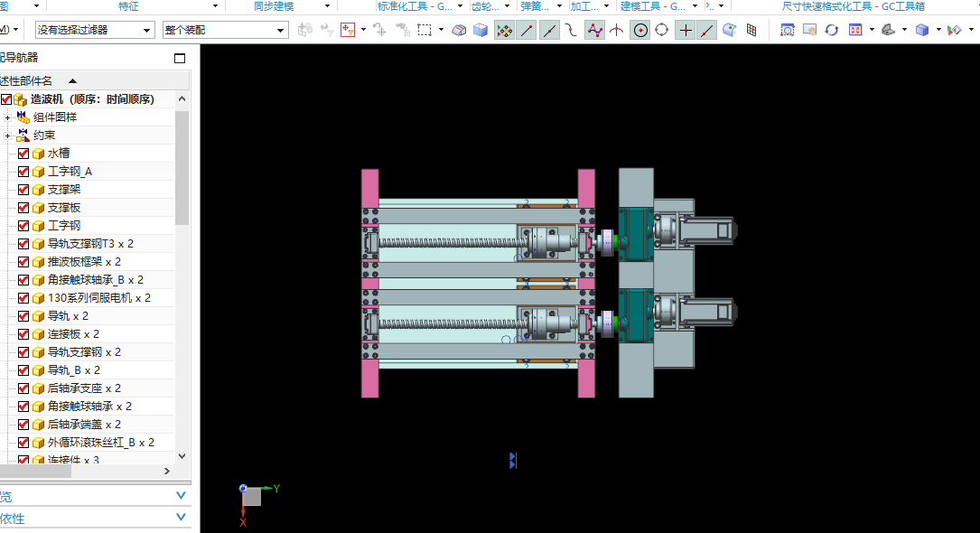Select the 130系列伺服电机 x 2 component
The image size is (980, 533).
[x=98, y=298]
